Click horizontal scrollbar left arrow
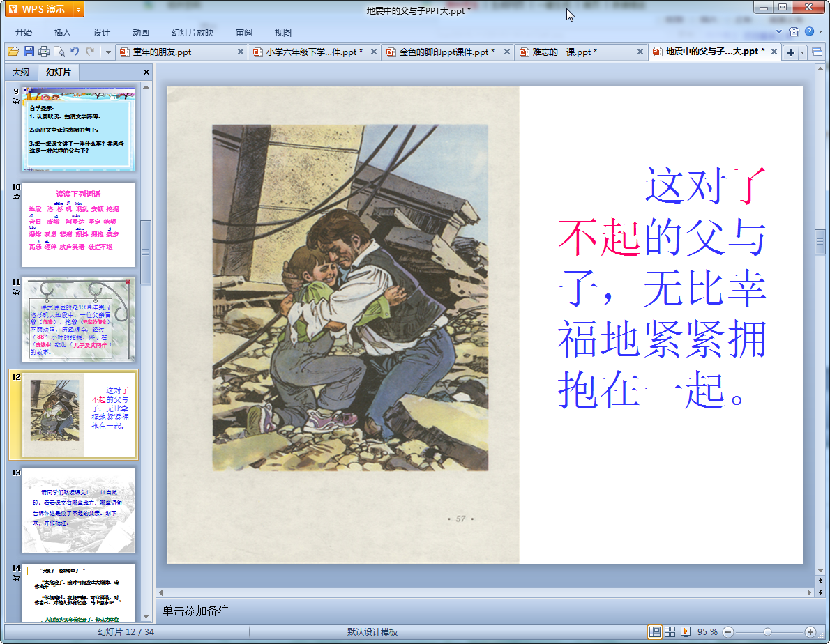The width and height of the screenshot is (830, 644). (161, 592)
